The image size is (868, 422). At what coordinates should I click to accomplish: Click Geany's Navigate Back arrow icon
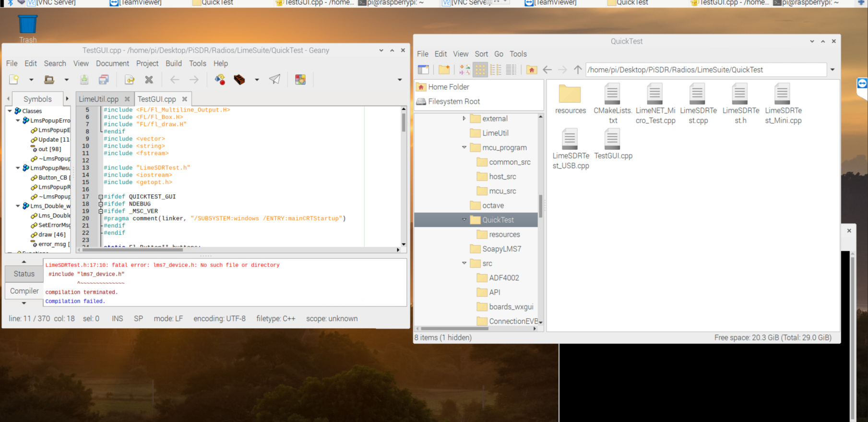175,80
